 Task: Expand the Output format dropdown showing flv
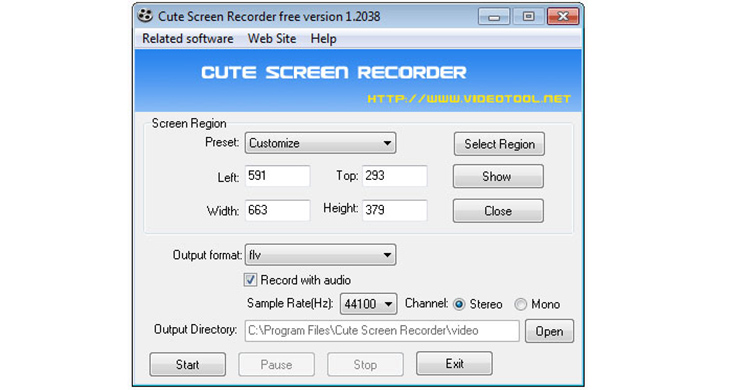[320, 255]
